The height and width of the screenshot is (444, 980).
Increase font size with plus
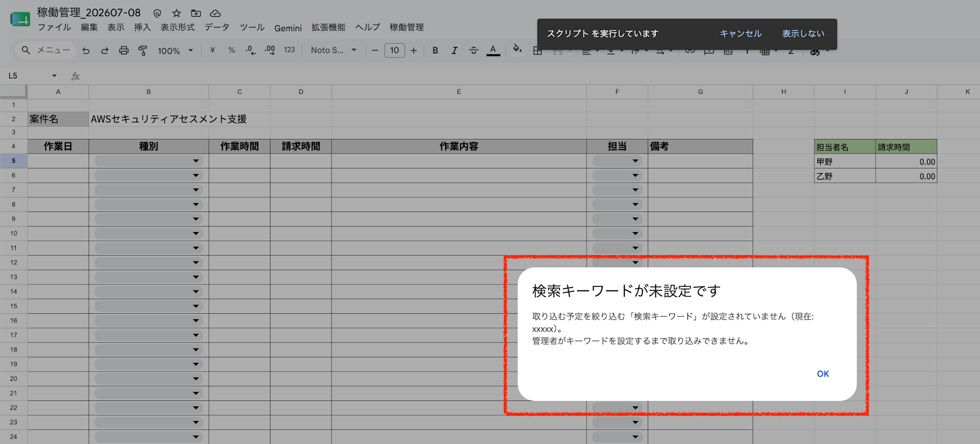[x=414, y=50]
